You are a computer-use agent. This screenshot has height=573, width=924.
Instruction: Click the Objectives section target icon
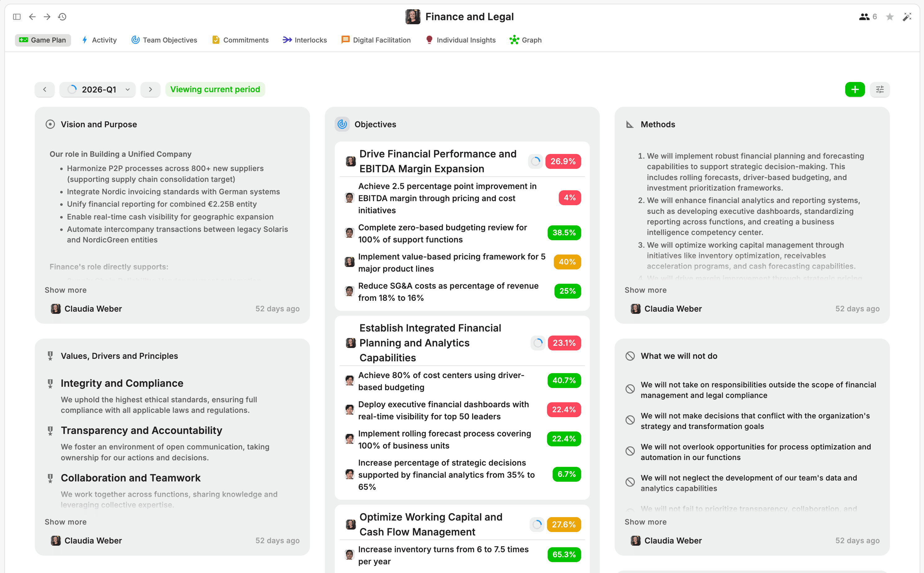coord(342,124)
